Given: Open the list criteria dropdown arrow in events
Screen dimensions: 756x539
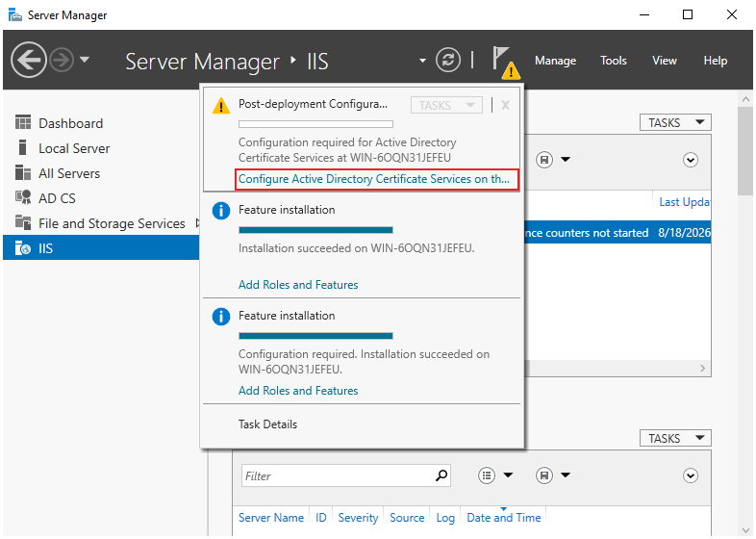Looking at the screenshot, I should pyautogui.click(x=508, y=475).
